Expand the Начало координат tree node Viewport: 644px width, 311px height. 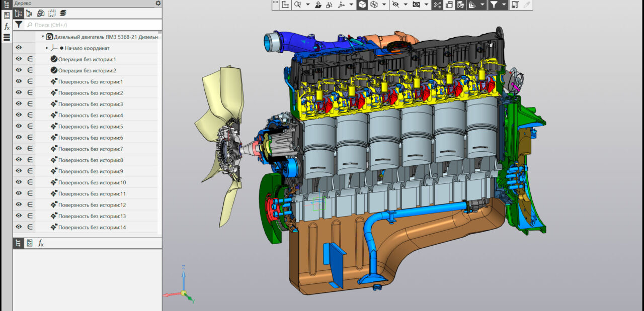47,48
